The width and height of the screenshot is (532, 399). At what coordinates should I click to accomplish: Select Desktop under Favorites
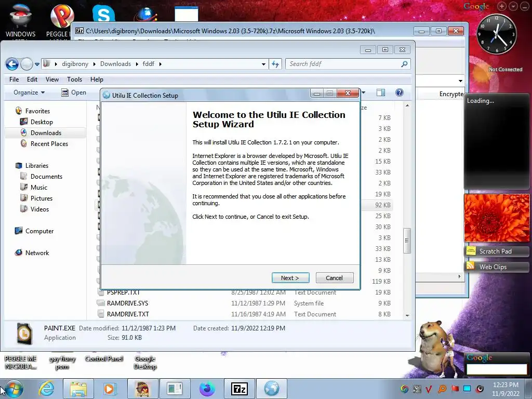click(42, 122)
